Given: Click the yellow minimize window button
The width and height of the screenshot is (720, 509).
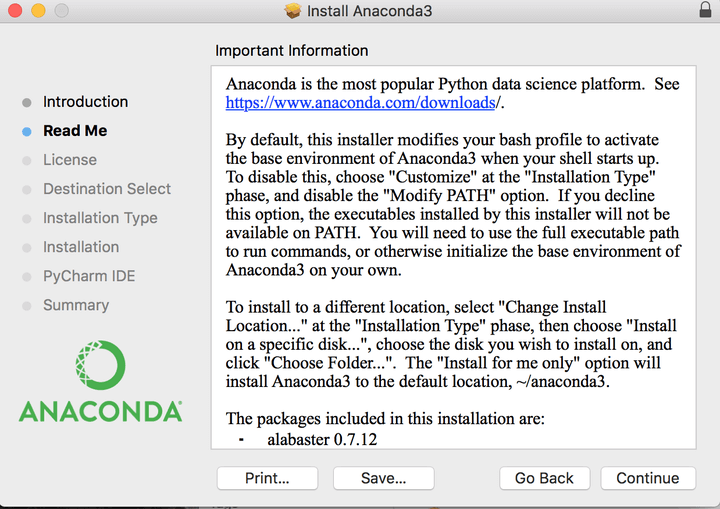Looking at the screenshot, I should coord(38,11).
